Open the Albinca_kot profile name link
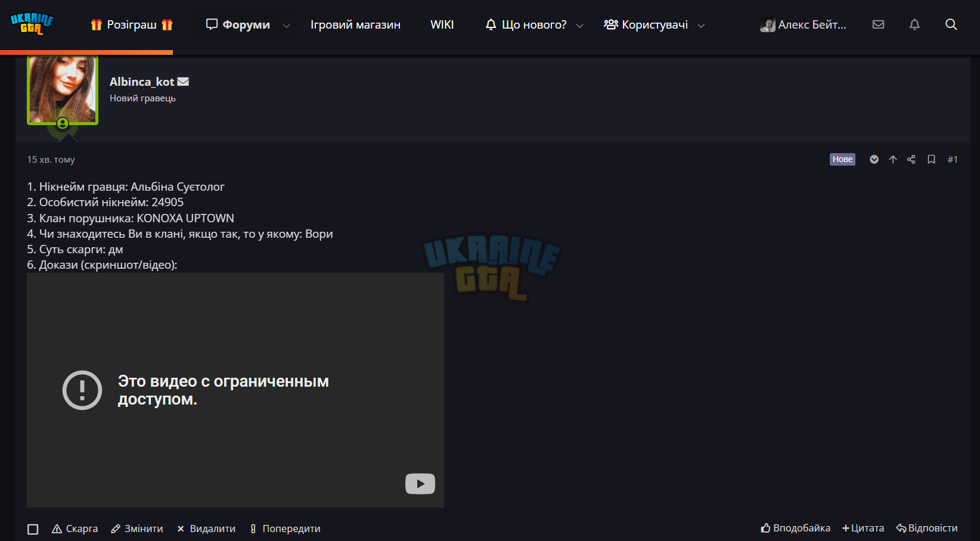 click(142, 82)
